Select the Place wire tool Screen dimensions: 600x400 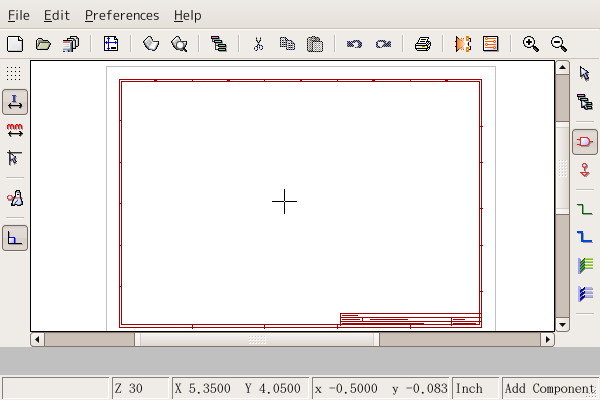[x=585, y=209]
